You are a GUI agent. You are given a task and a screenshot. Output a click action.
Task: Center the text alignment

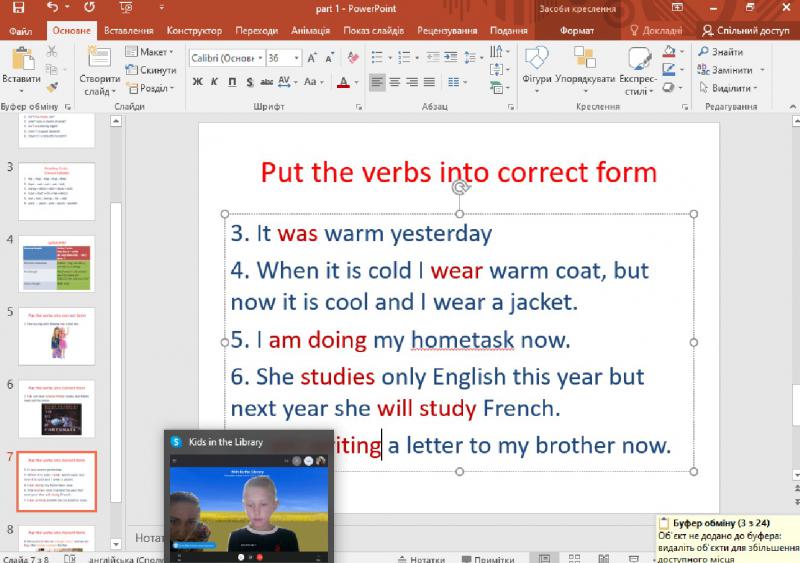[x=395, y=82]
